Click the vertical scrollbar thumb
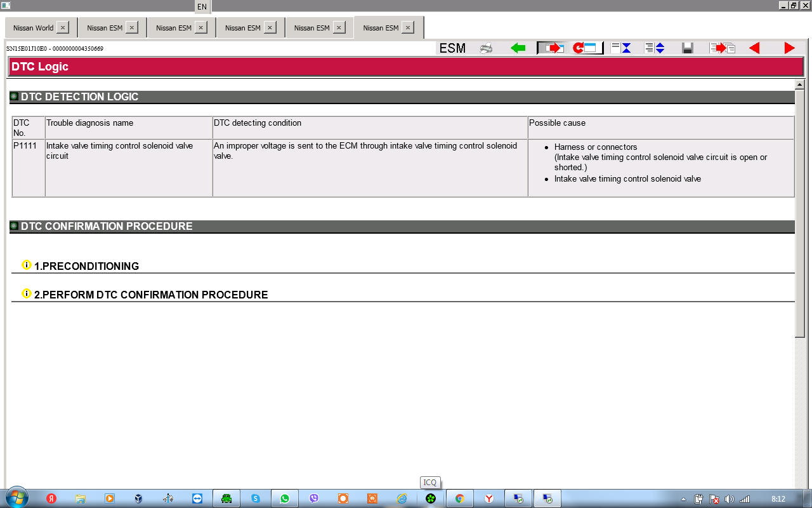 800,213
